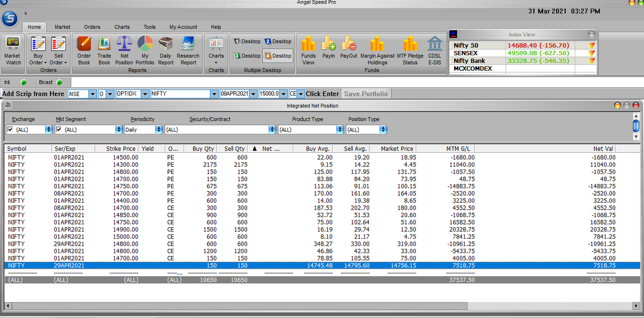Click the Click Enter label
The height and width of the screenshot is (318, 644).
pyautogui.click(x=323, y=94)
